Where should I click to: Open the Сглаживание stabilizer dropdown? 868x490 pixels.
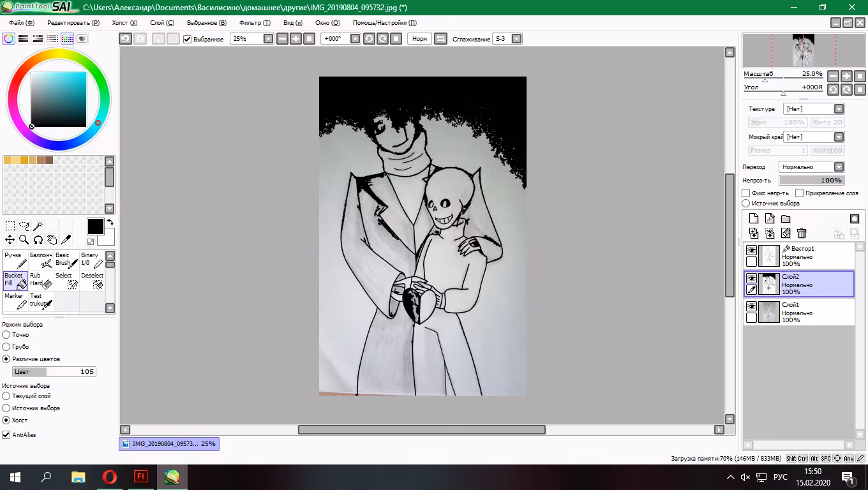517,39
